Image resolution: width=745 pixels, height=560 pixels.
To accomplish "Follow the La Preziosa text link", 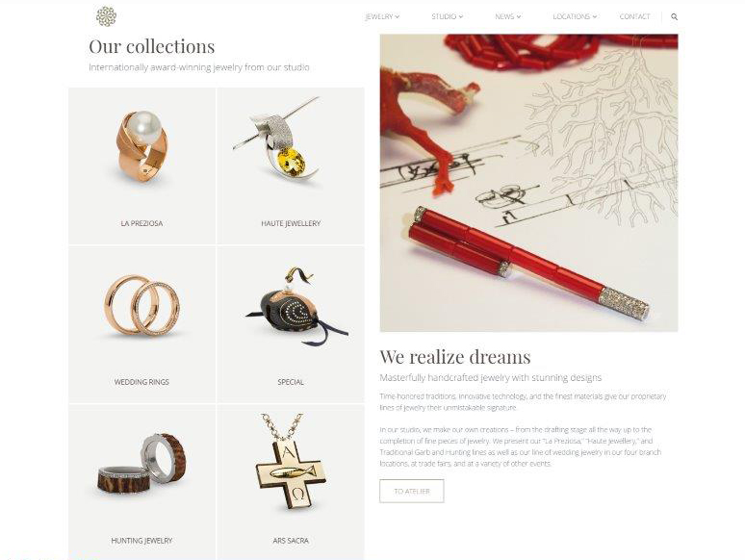I will coord(141,223).
